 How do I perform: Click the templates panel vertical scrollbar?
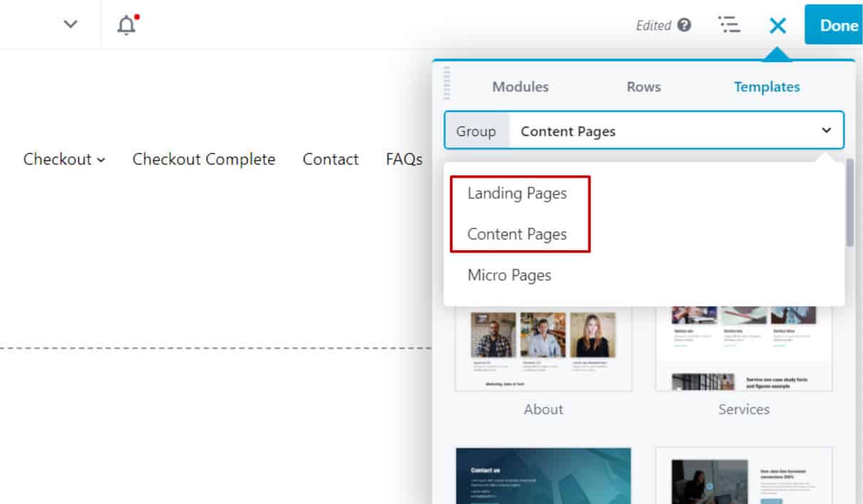coord(849,203)
